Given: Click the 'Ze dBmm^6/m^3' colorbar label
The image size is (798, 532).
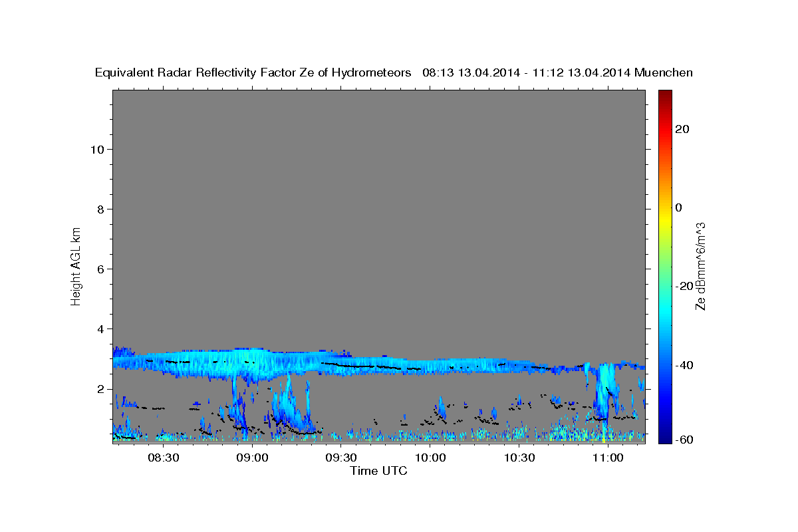Looking at the screenshot, I should (700, 266).
